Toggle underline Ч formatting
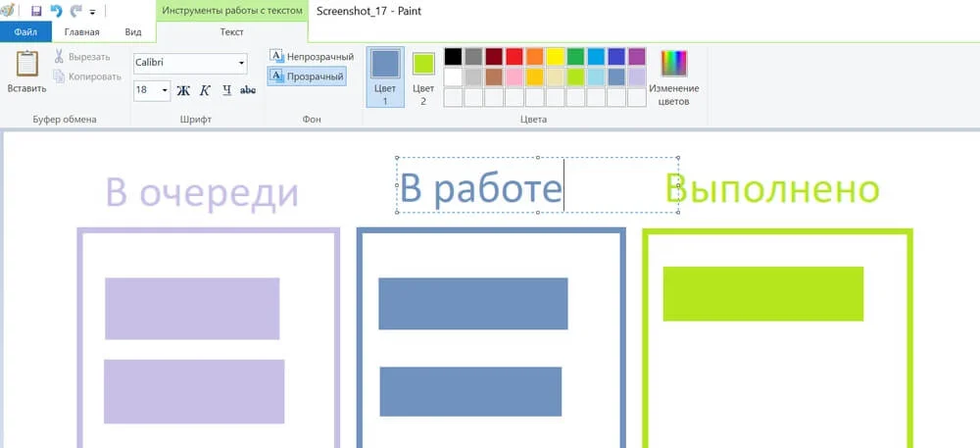This screenshot has width=980, height=448. [x=226, y=90]
